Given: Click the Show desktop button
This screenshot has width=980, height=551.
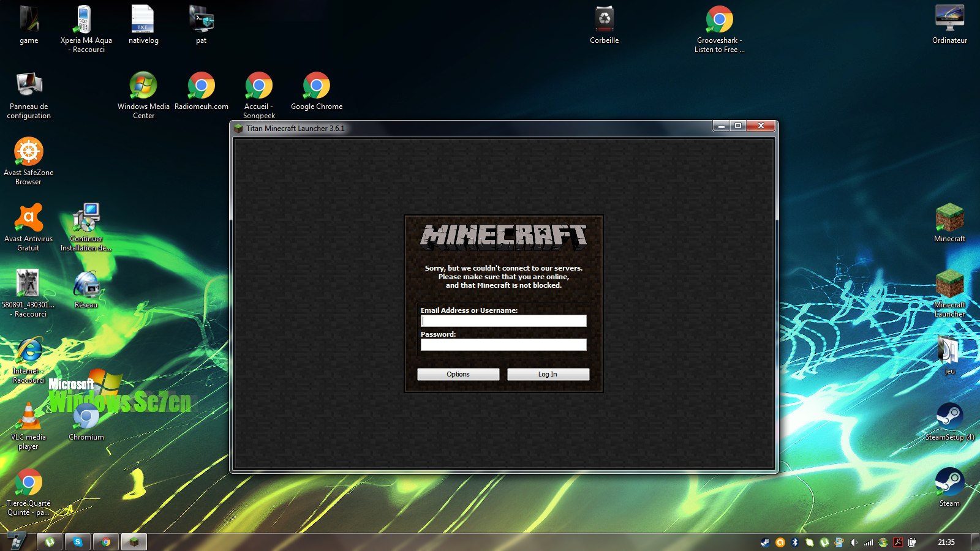Looking at the screenshot, I should pyautogui.click(x=975, y=542).
